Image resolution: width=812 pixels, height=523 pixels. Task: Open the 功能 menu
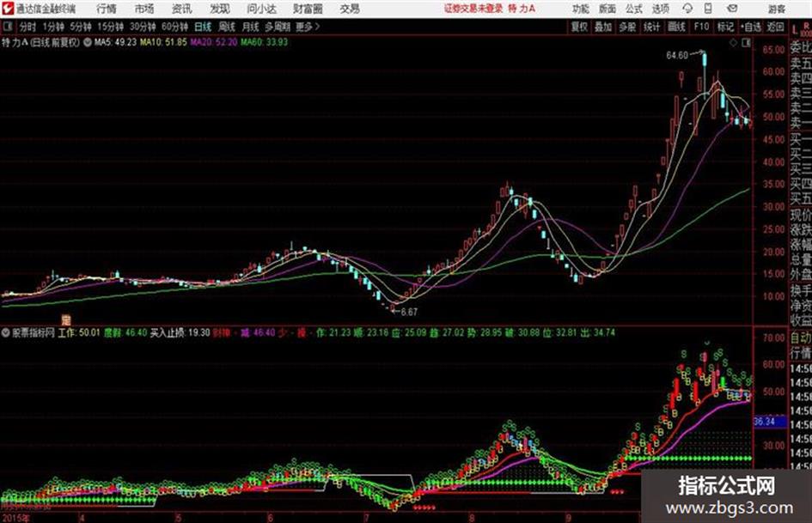pyautogui.click(x=581, y=9)
